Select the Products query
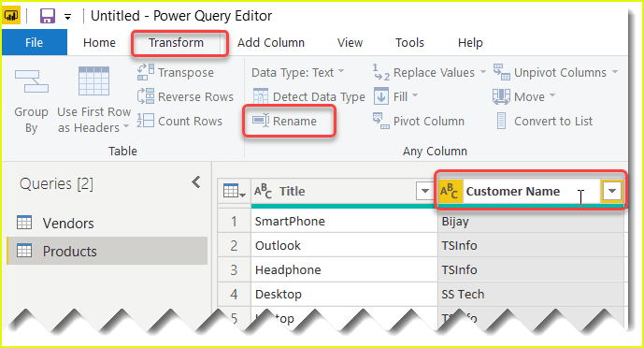The height and width of the screenshot is (348, 644). click(x=107, y=251)
